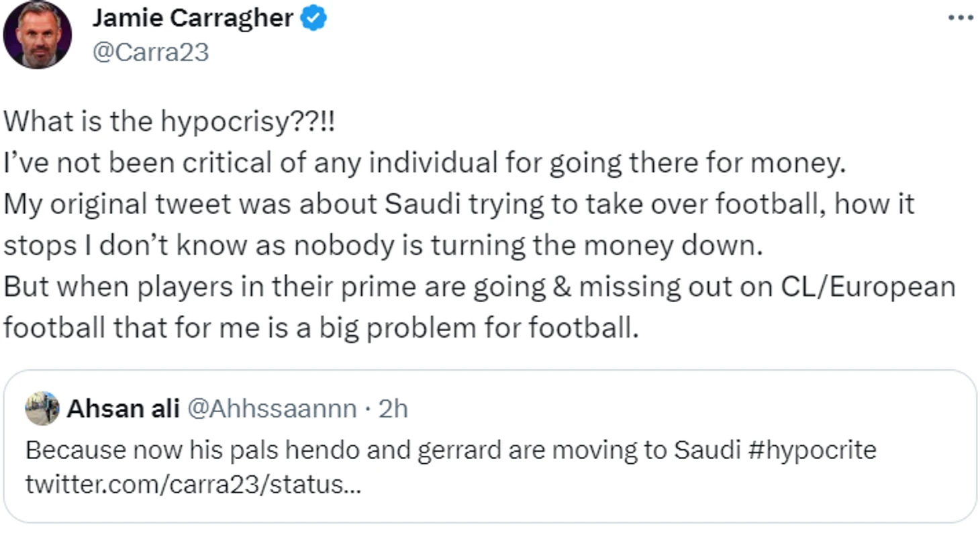
Task: Click the Ahsan ali display name
Action: (x=123, y=408)
